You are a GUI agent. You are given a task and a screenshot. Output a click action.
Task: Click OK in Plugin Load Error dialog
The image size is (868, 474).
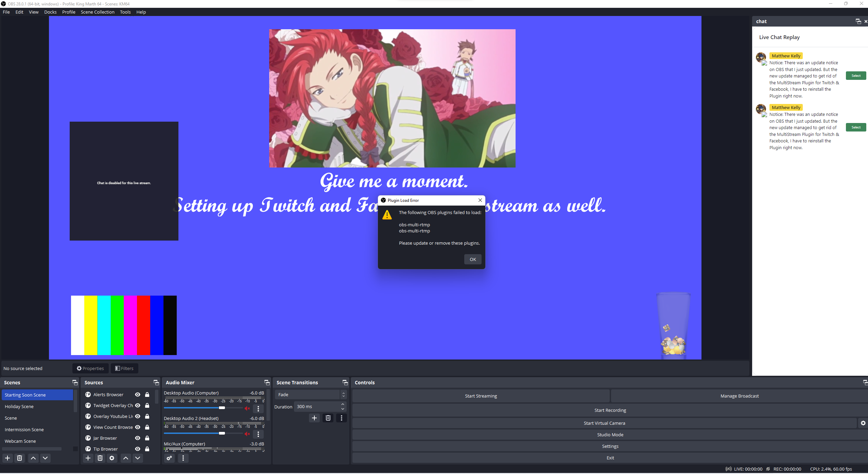point(473,259)
